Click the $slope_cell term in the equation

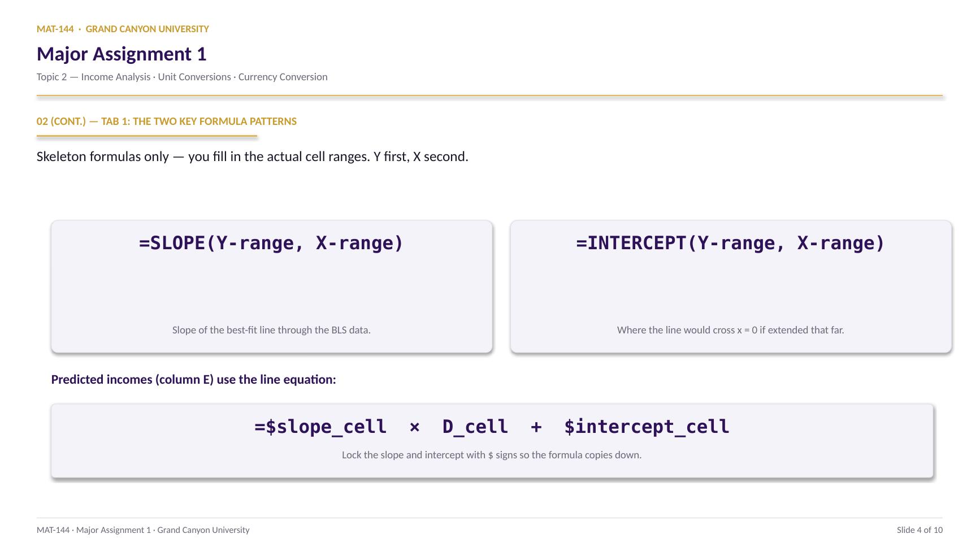(x=320, y=427)
